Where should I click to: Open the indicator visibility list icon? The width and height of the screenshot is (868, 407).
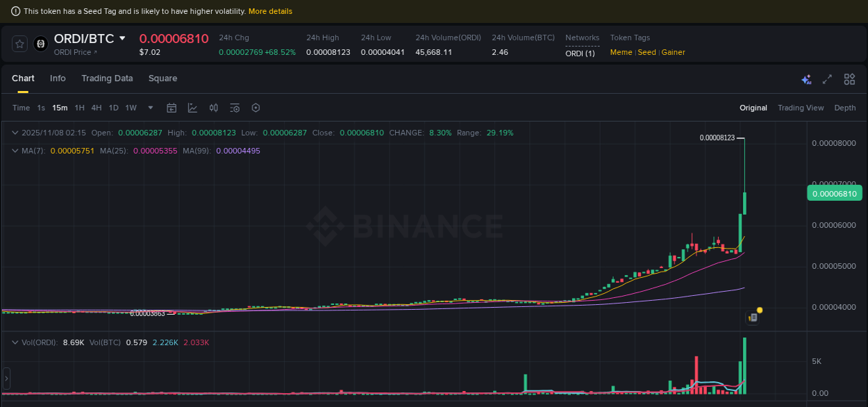[x=235, y=108]
